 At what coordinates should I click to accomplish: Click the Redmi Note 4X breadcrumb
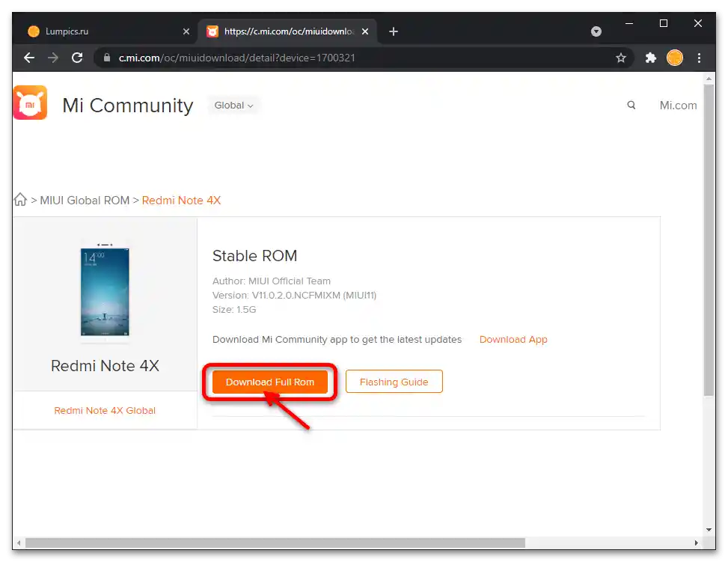(x=181, y=201)
